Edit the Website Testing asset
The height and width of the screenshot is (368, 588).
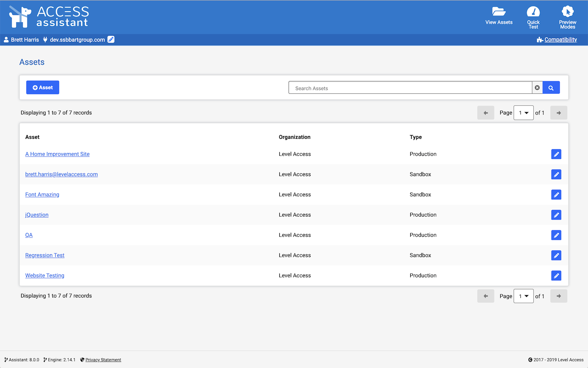(556, 276)
